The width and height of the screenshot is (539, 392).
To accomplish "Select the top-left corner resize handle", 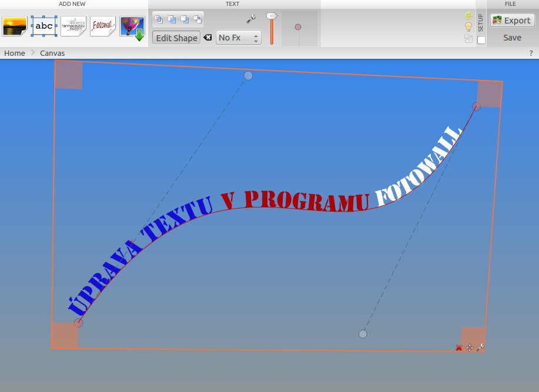I will pos(69,75).
